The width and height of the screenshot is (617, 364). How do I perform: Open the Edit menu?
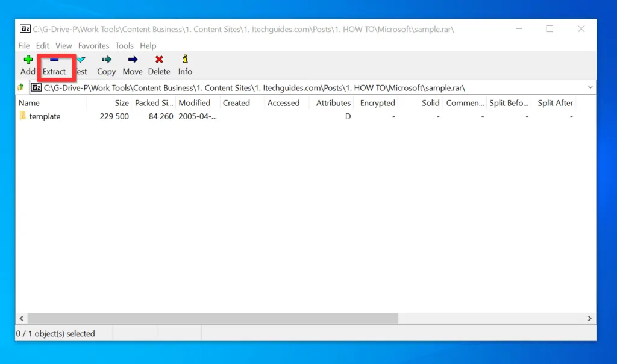tap(42, 46)
